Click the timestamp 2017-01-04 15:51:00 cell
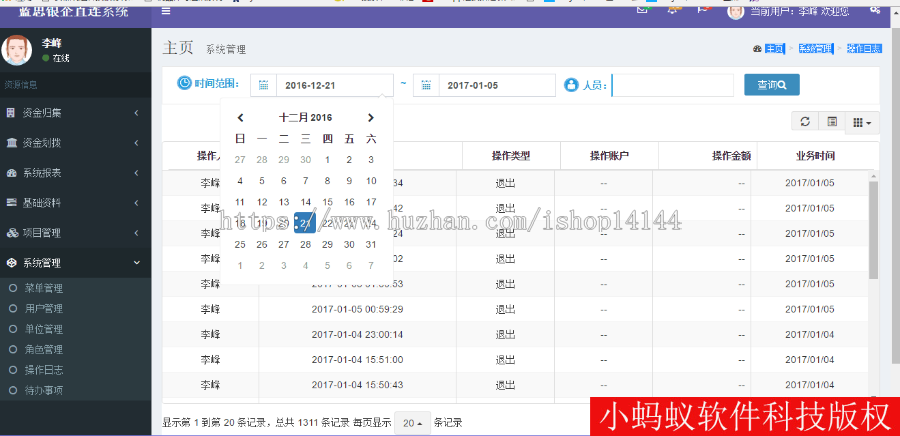Image resolution: width=900 pixels, height=436 pixels. [x=357, y=360]
